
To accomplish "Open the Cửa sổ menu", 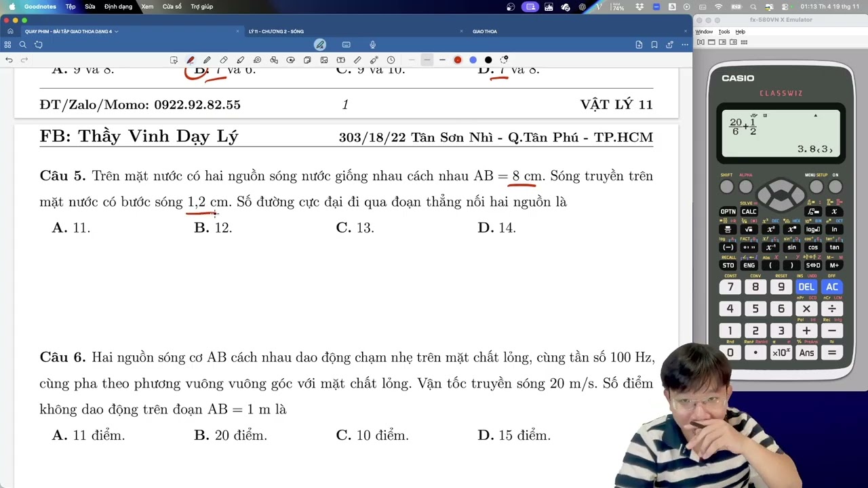I will click(x=172, y=7).
